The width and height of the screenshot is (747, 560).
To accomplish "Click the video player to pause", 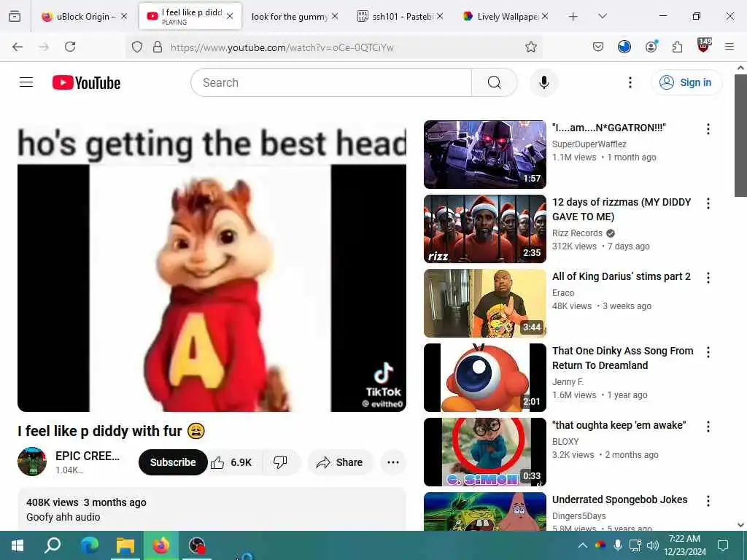I will point(212,267).
